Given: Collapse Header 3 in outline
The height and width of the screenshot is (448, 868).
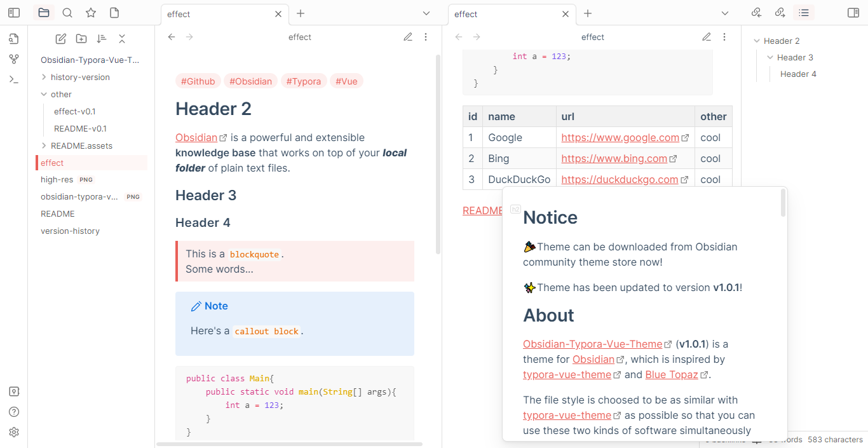Looking at the screenshot, I should [x=770, y=57].
